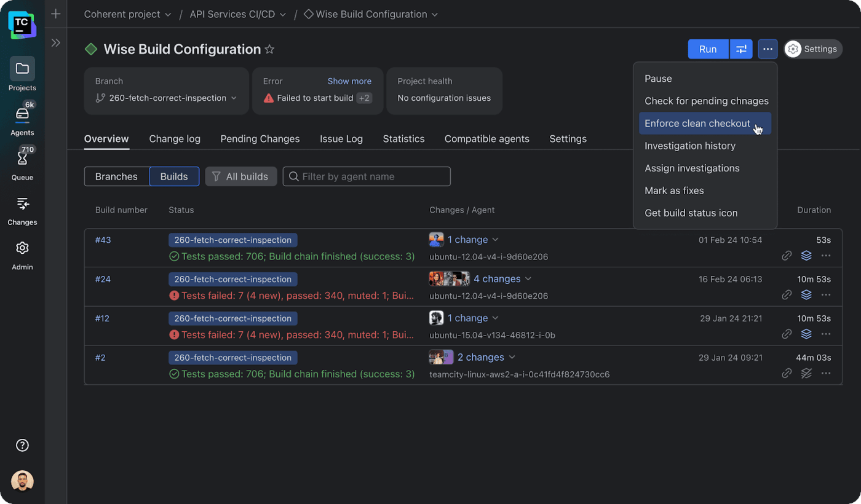This screenshot has width=861, height=504.
Task: Open Projects in the sidebar
Action: click(x=22, y=69)
